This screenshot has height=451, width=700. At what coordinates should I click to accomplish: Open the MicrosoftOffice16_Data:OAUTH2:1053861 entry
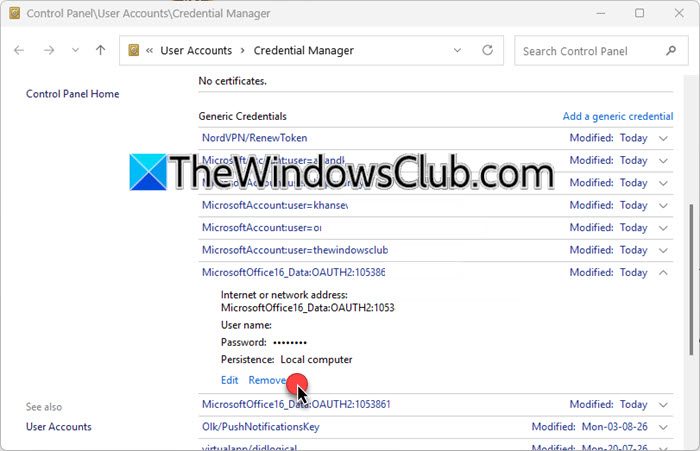pyautogui.click(x=296, y=404)
